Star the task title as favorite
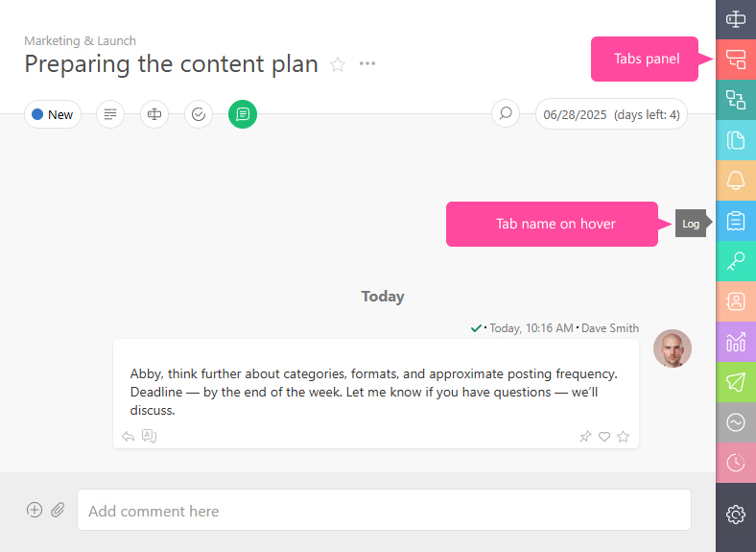The height and width of the screenshot is (552, 756). (338, 64)
